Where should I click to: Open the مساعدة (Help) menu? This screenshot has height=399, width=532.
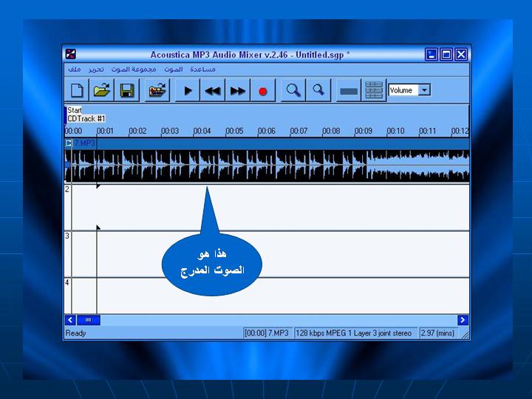coord(202,69)
